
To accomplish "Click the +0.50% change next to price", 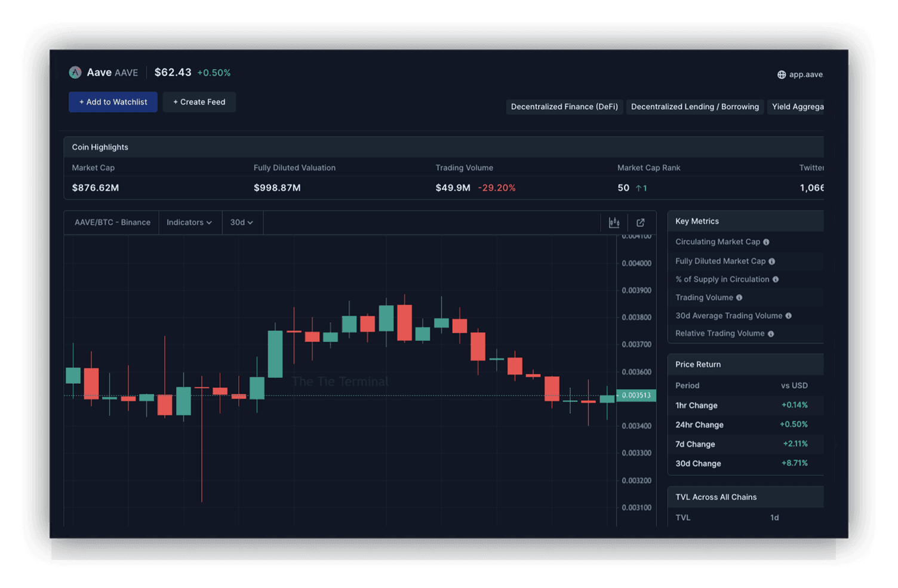I will (214, 73).
